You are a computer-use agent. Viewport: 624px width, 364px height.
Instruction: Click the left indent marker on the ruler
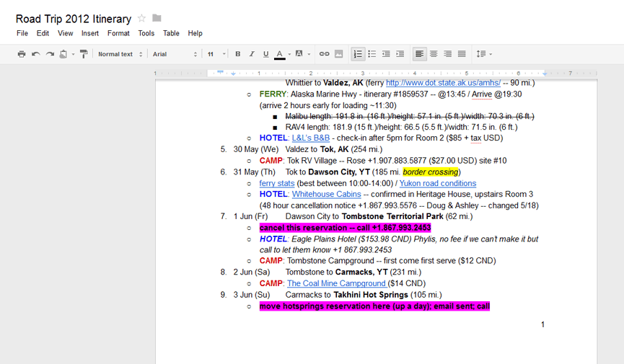234,74
